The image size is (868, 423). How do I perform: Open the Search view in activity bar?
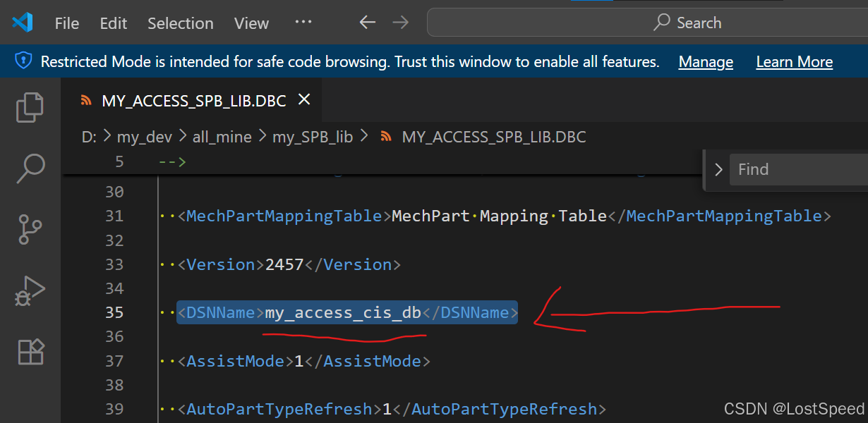point(30,168)
